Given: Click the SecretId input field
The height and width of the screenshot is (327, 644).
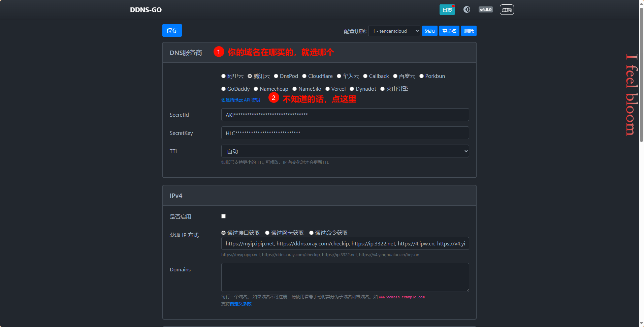Looking at the screenshot, I should [x=345, y=115].
